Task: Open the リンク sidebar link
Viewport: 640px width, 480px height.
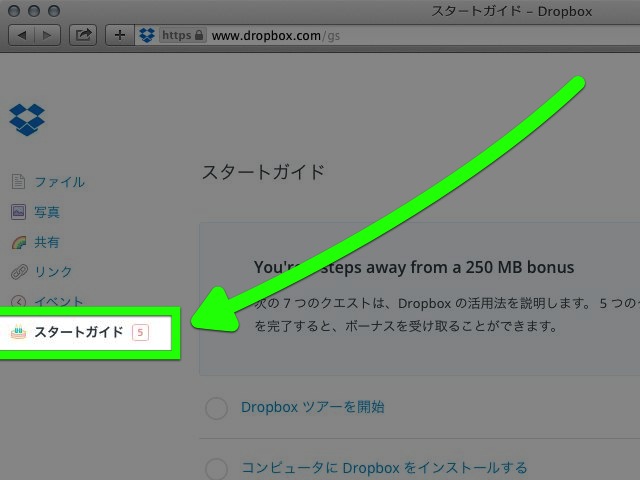Action: click(x=53, y=272)
